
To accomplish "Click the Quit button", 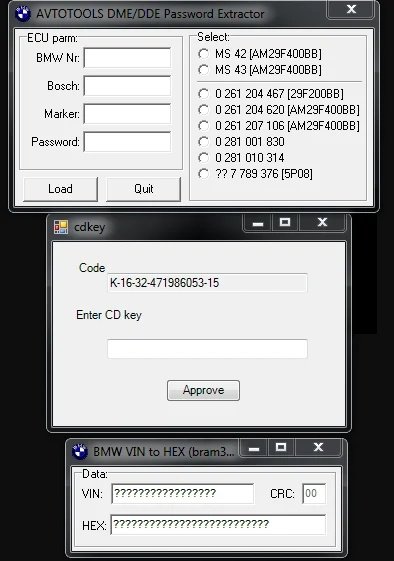I will pyautogui.click(x=144, y=189).
